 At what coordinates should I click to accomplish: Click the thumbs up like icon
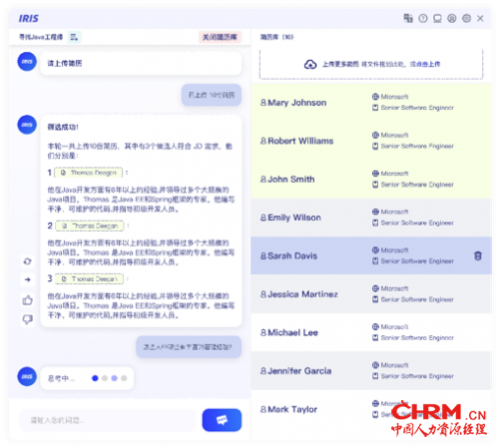(28, 300)
